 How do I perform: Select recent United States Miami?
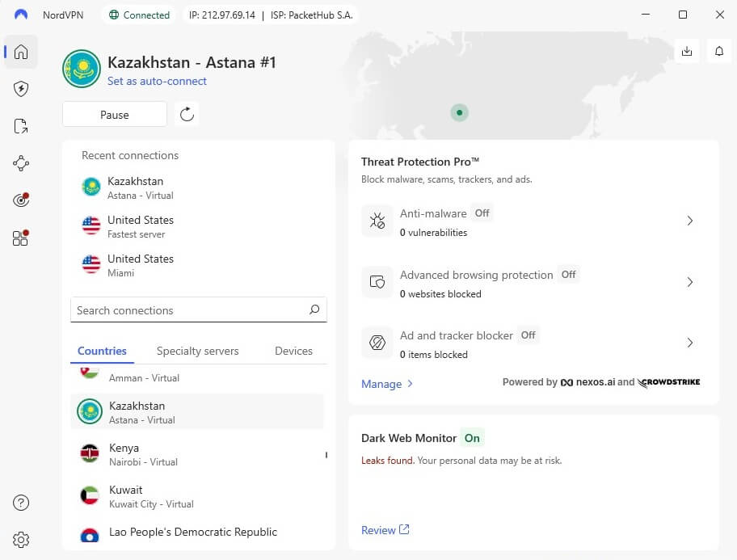[198, 265]
